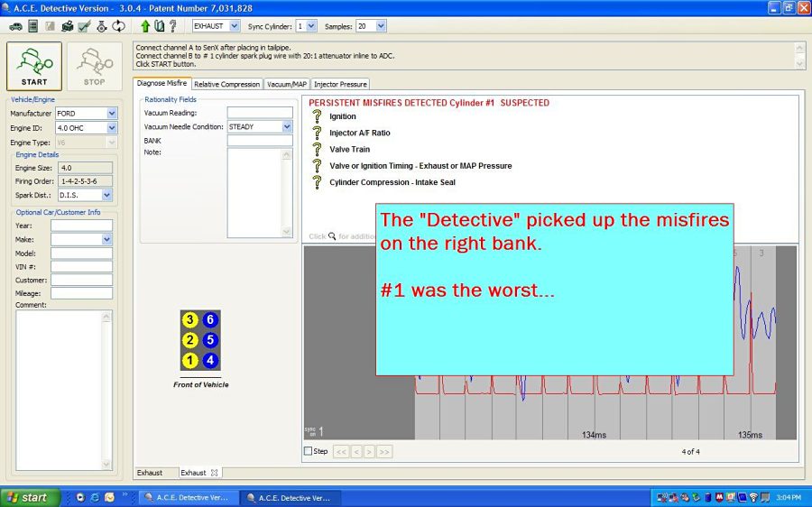Click the circular refresh arrows icon

pyautogui.click(x=118, y=26)
